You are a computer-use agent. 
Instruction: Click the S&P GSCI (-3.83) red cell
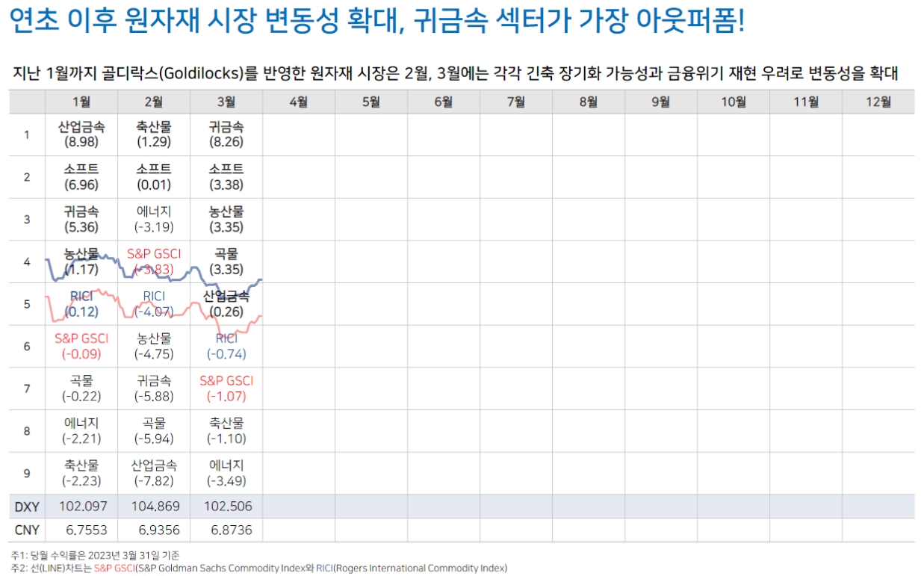click(152, 260)
